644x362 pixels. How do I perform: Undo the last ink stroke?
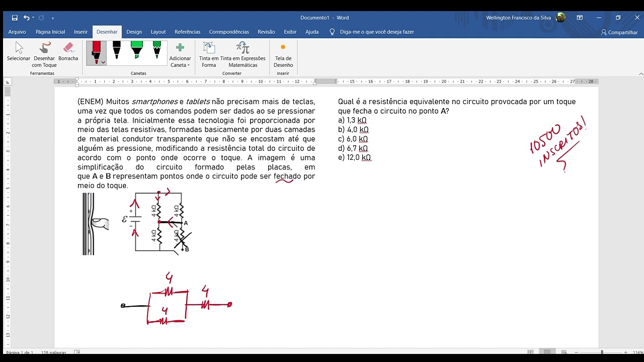[x=27, y=18]
